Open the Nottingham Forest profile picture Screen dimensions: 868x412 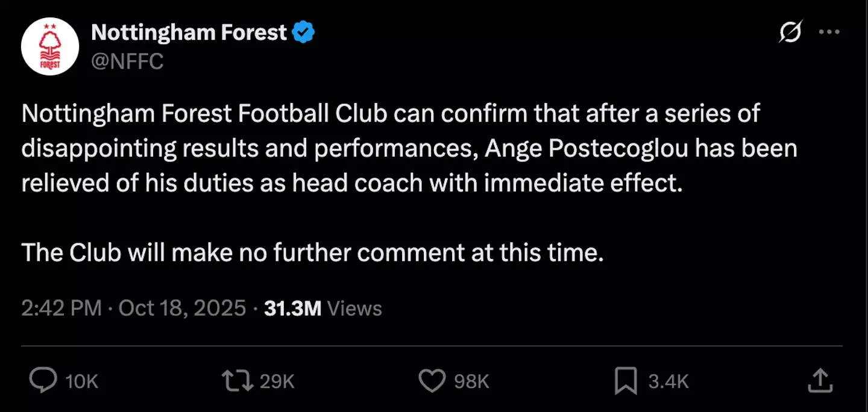(x=50, y=46)
